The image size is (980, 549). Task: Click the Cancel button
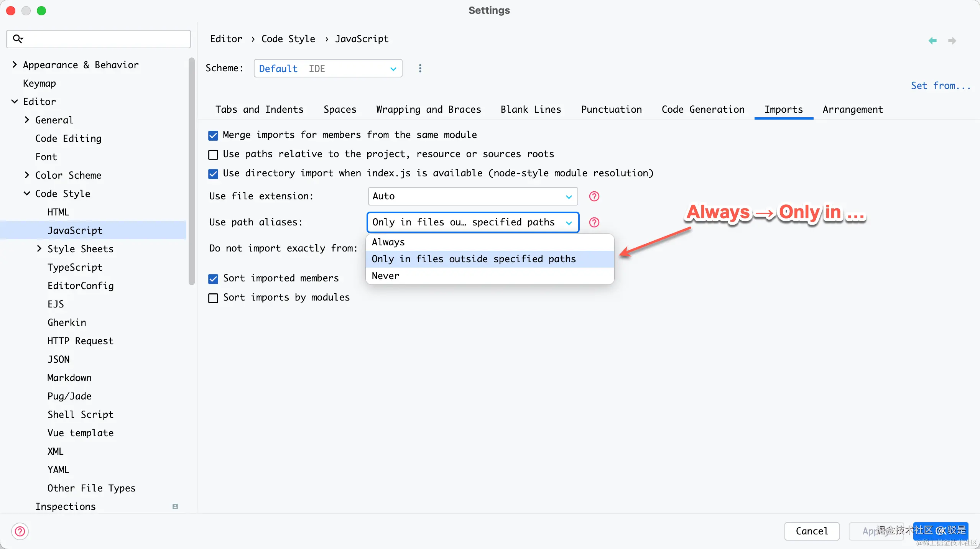(812, 531)
